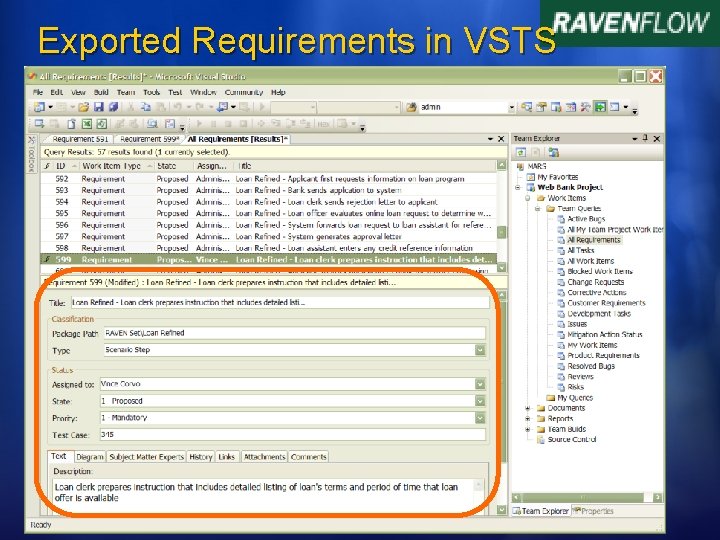This screenshot has width=720, height=540.
Task: Switch to the Diagram tab
Action: coord(90,457)
